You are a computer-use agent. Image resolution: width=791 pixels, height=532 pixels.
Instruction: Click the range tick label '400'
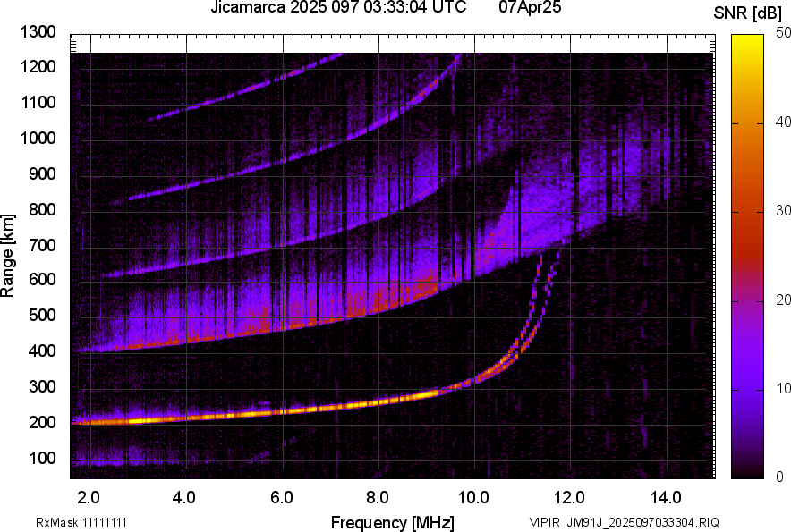(x=42, y=350)
